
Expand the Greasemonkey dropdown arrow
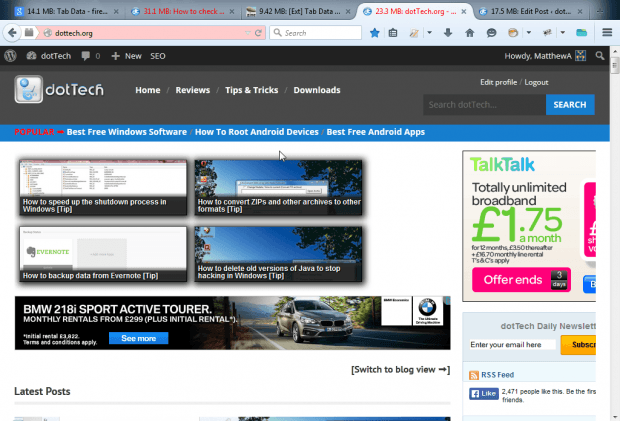point(529,33)
